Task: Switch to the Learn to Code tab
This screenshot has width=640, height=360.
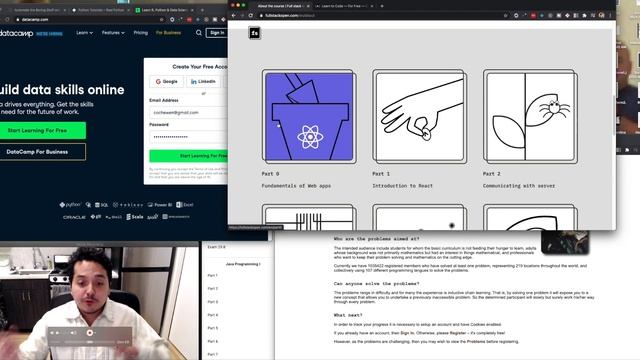Action: 344,6
